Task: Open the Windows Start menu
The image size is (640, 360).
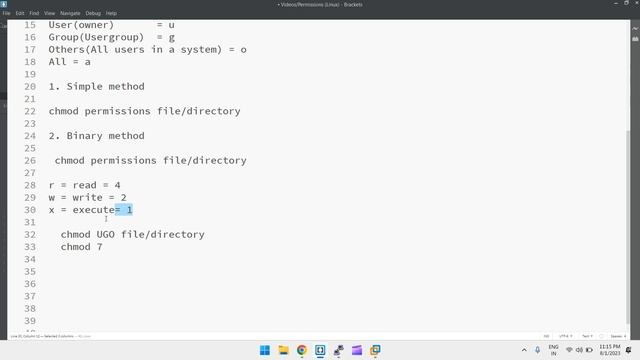Action: pyautogui.click(x=265, y=350)
